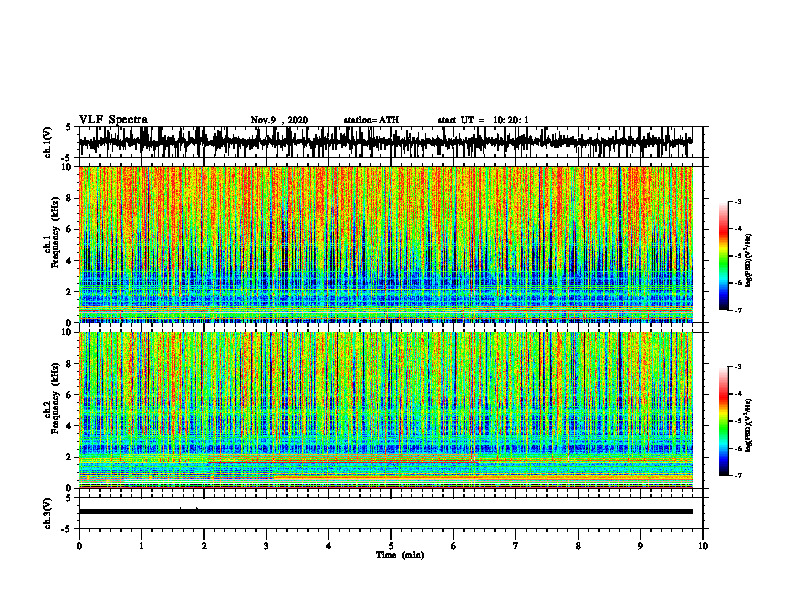The width and height of the screenshot is (792, 612).
Task: Click the '6' frequency tick of ch.1 spectrogram
Action: coord(70,229)
